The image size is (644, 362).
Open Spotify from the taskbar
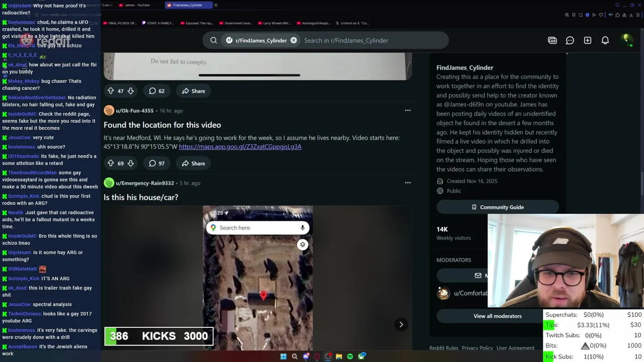(x=350, y=356)
